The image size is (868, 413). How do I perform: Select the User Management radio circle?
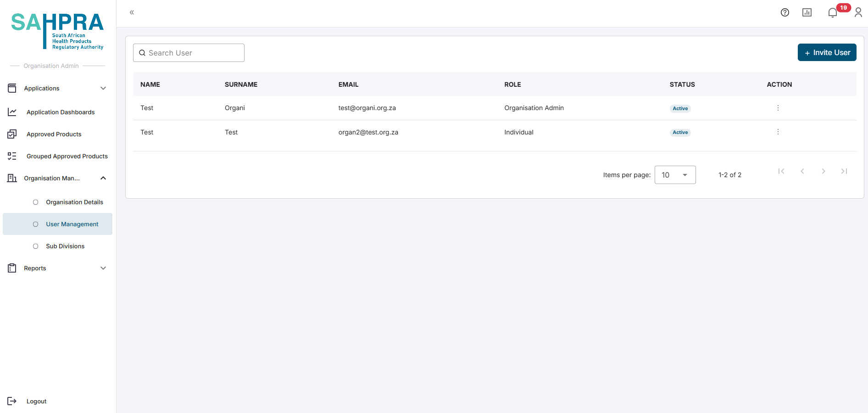click(35, 224)
